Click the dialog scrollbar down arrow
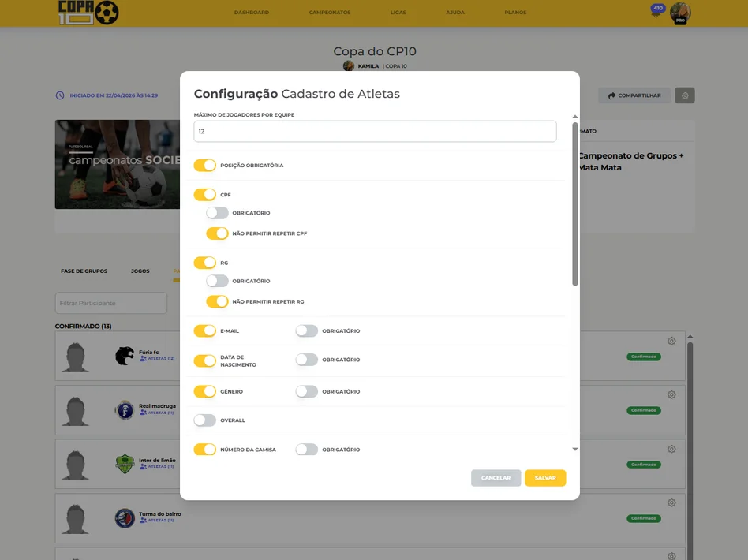This screenshot has width=748, height=560. click(575, 449)
